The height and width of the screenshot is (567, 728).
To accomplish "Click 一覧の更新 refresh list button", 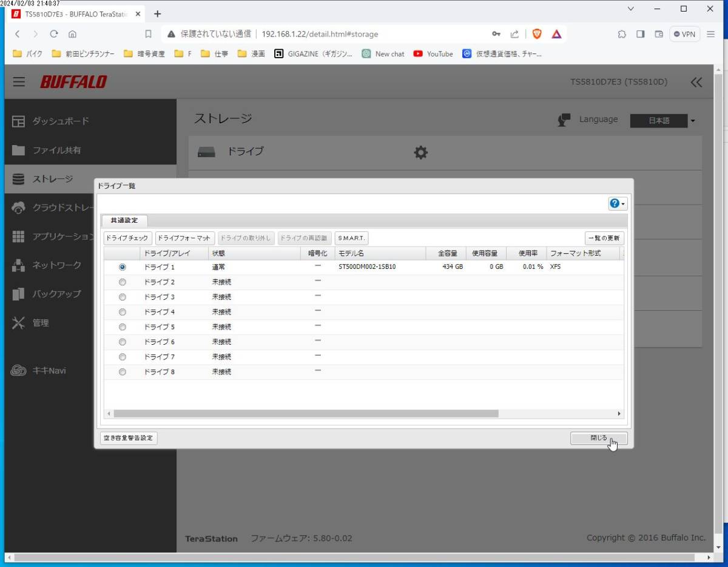I will click(604, 238).
